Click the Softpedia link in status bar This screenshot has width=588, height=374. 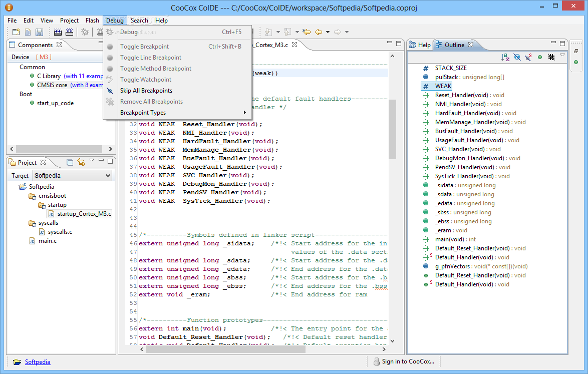(38, 362)
